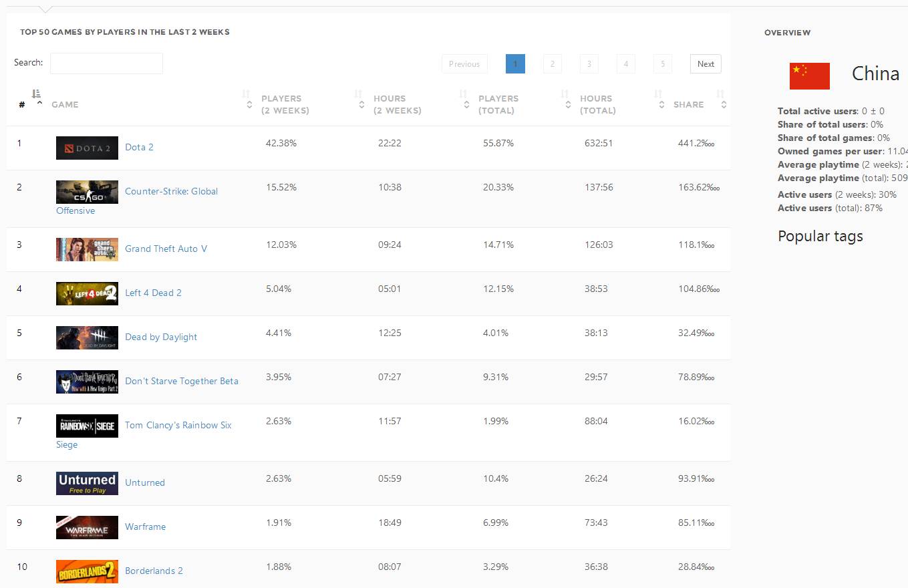Jump to page 5

tap(662, 64)
